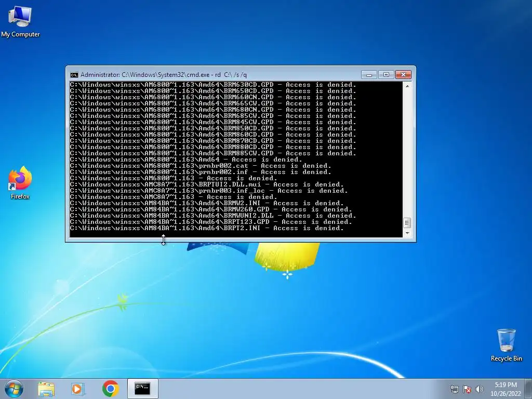The image size is (532, 399).
Task: Click the scrollbar down arrow in cmd
Action: pyautogui.click(x=407, y=233)
